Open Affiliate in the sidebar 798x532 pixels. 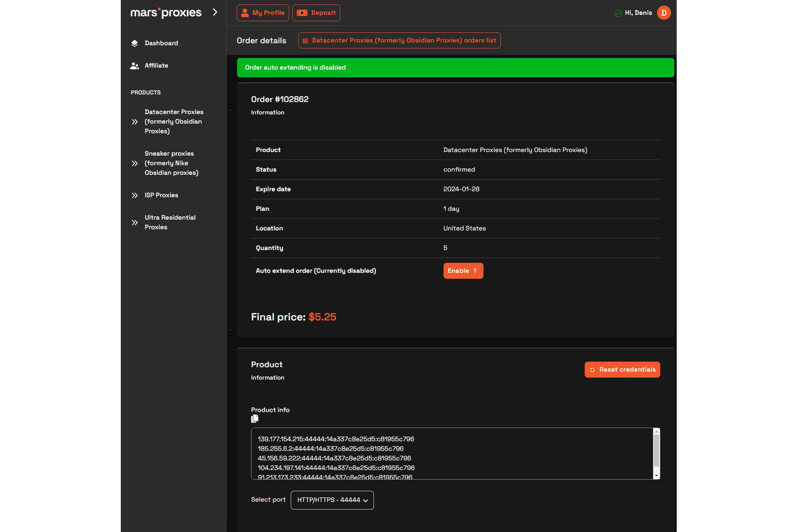tap(156, 66)
